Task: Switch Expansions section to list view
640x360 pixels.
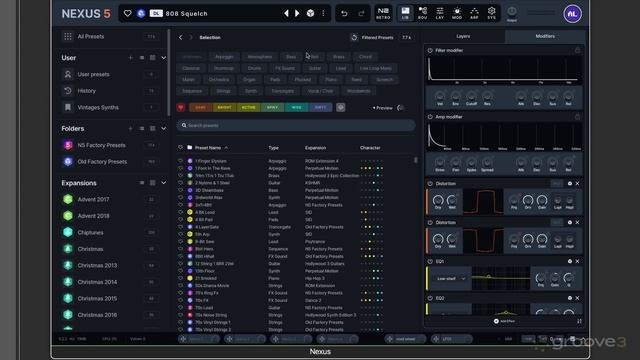Action: 142,183
